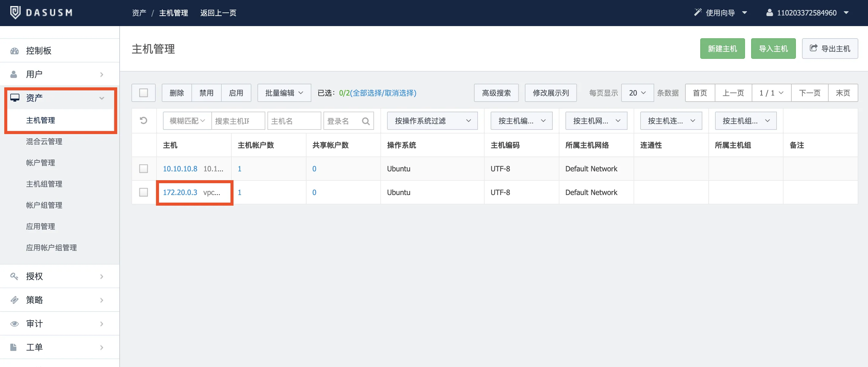The image size is (868, 367).
Task: Toggle the select-all checkbox in toolbar
Action: click(x=144, y=93)
